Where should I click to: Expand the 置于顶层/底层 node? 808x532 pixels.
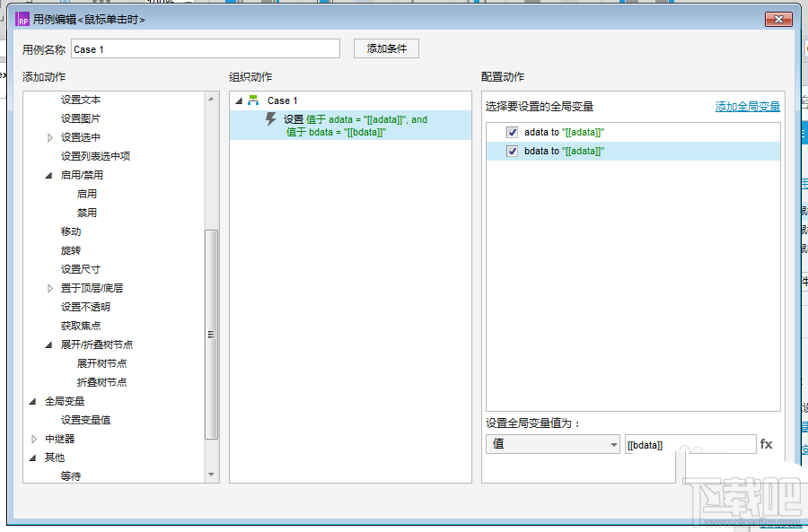pyautogui.click(x=50, y=288)
